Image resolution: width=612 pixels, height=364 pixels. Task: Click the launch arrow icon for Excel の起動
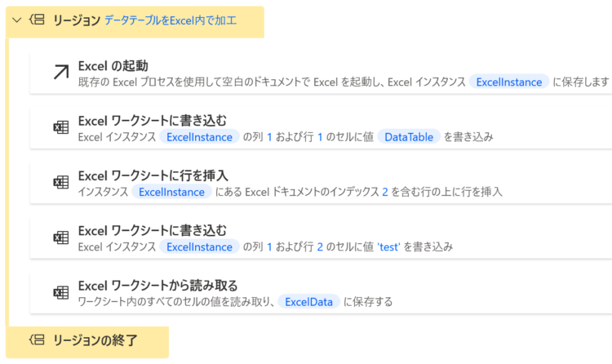click(61, 72)
